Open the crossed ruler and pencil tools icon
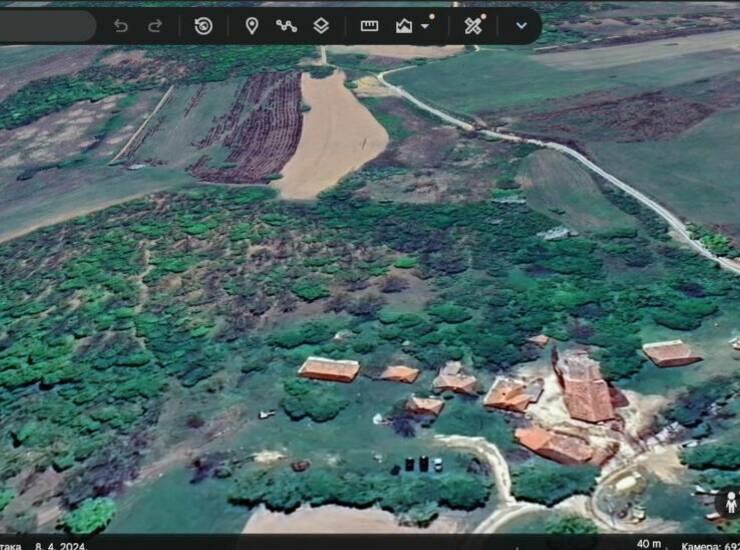740x550 pixels. [474, 25]
